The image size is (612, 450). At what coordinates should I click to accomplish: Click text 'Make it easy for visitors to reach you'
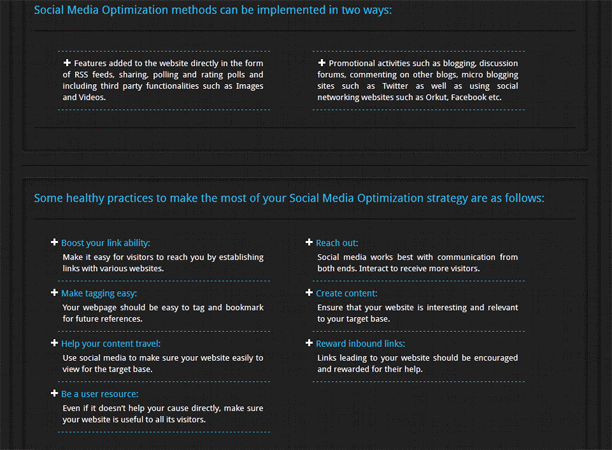tap(163, 263)
